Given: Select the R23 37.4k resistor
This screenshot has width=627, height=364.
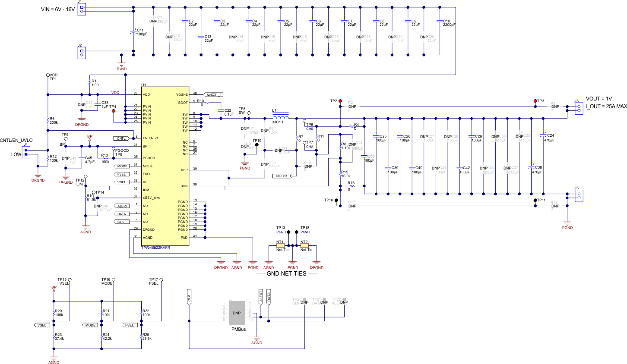Looking at the screenshot, I should pos(54,336).
